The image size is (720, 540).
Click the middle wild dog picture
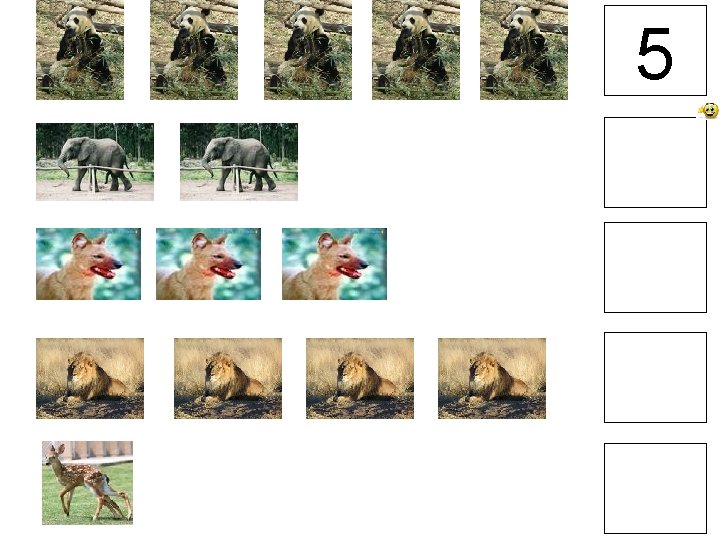[208, 264]
